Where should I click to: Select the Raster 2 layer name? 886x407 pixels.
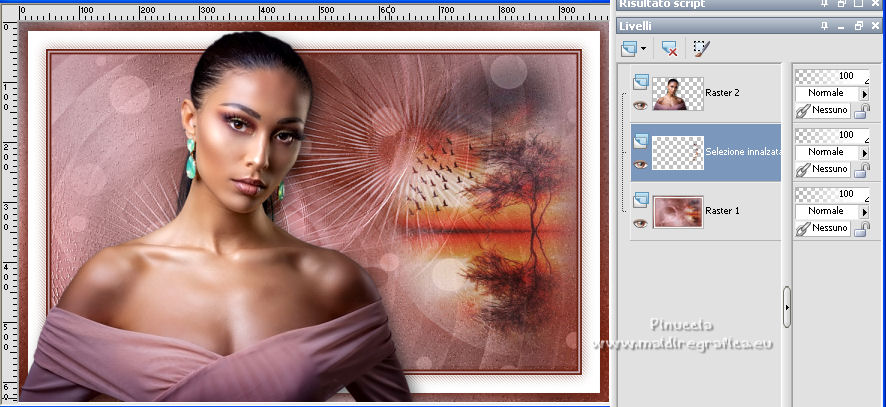click(x=722, y=93)
